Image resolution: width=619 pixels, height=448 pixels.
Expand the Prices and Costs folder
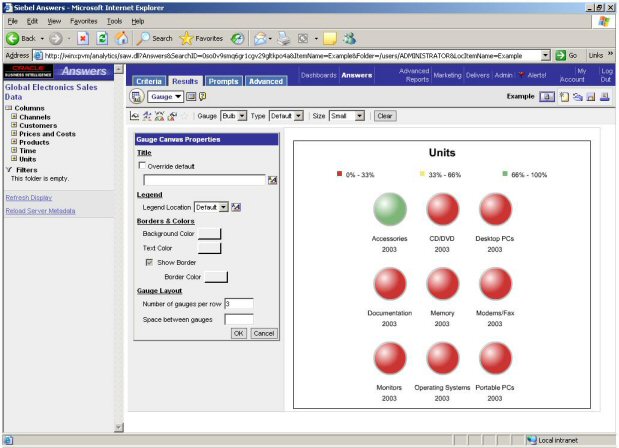[14, 133]
